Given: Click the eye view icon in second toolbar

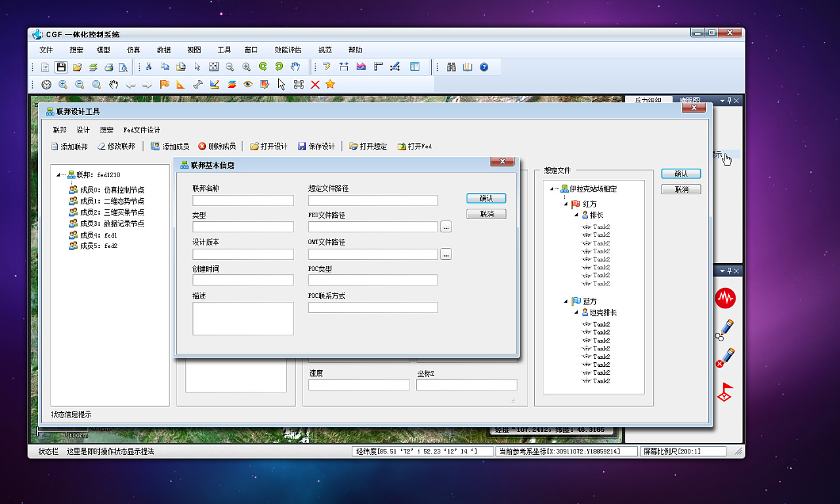Looking at the screenshot, I should tap(248, 84).
